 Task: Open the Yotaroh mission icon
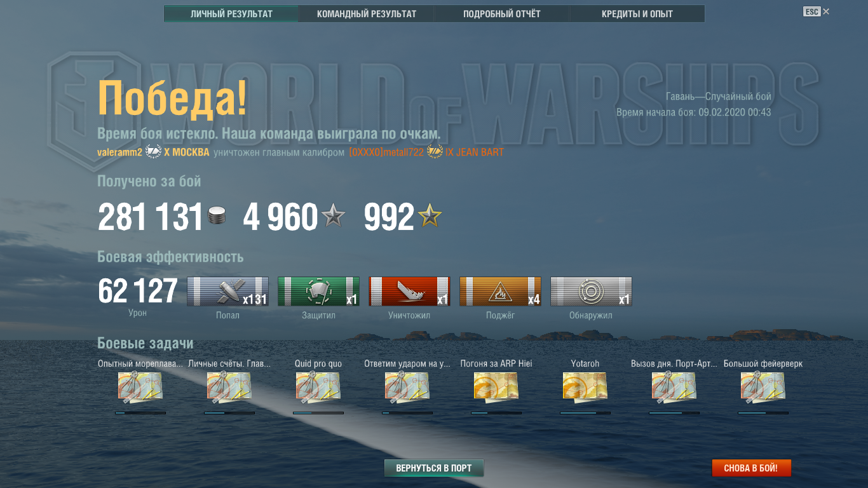[x=585, y=387]
